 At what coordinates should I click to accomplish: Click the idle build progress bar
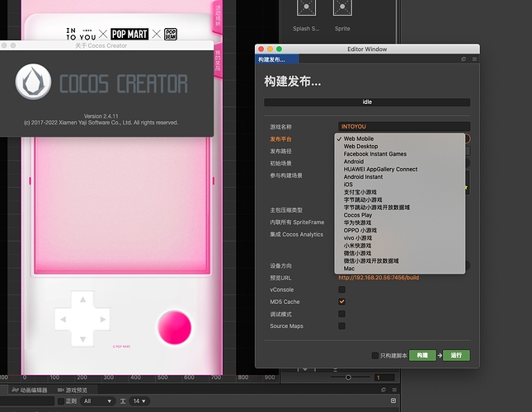(367, 102)
